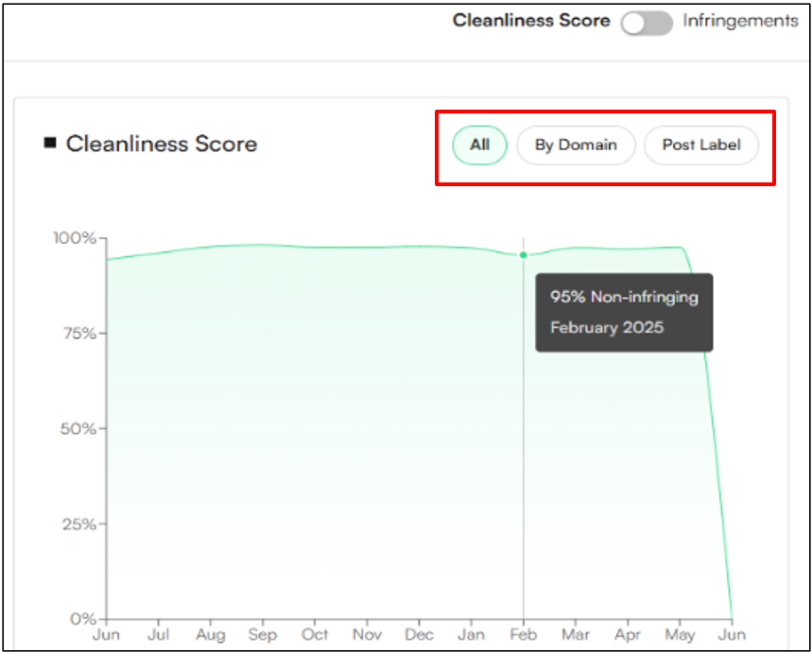Click the Jan label on x-axis
Screen dimensions: 812x653
[472, 634]
